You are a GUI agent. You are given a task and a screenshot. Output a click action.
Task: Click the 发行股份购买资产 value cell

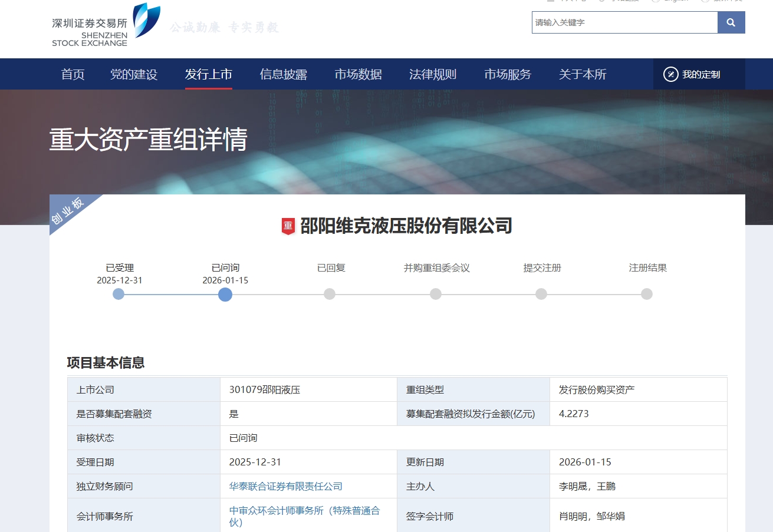[638, 389]
